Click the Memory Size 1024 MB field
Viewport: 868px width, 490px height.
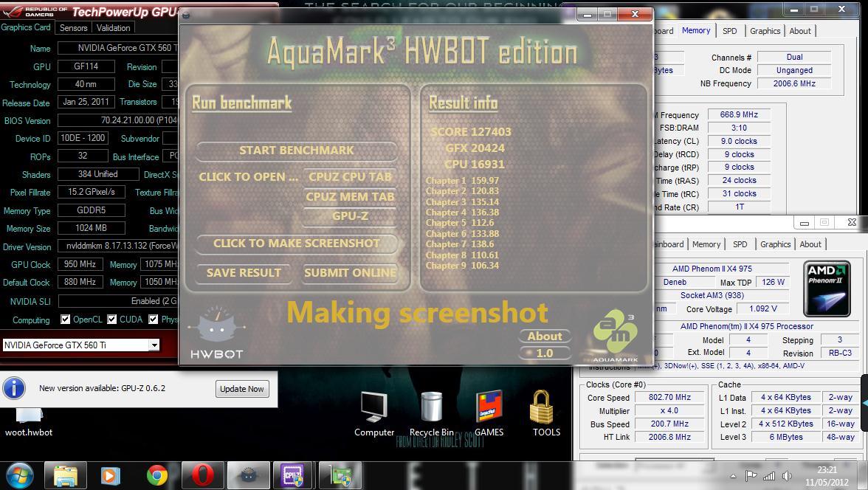[x=92, y=227]
